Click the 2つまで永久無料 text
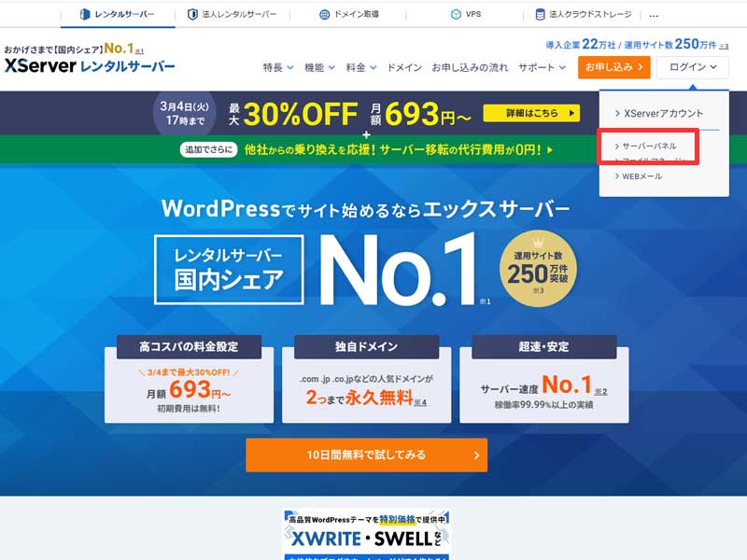The height and width of the screenshot is (560, 747). [x=359, y=398]
